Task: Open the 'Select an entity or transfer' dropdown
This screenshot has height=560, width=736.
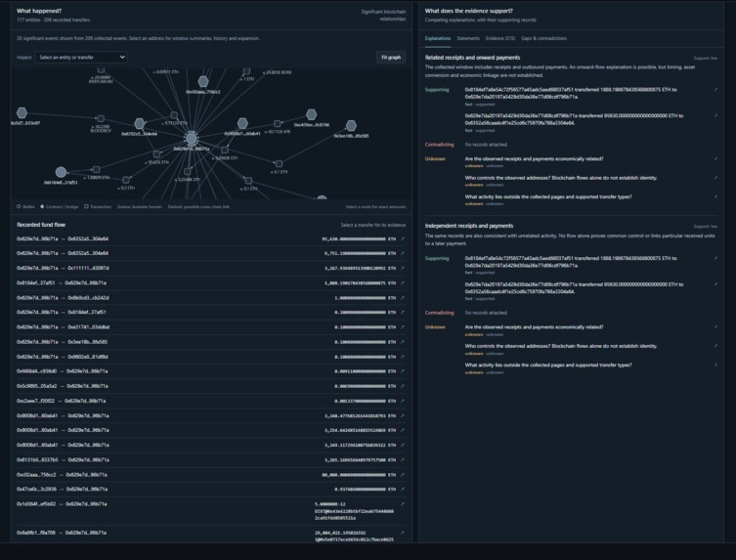Action: pyautogui.click(x=81, y=58)
